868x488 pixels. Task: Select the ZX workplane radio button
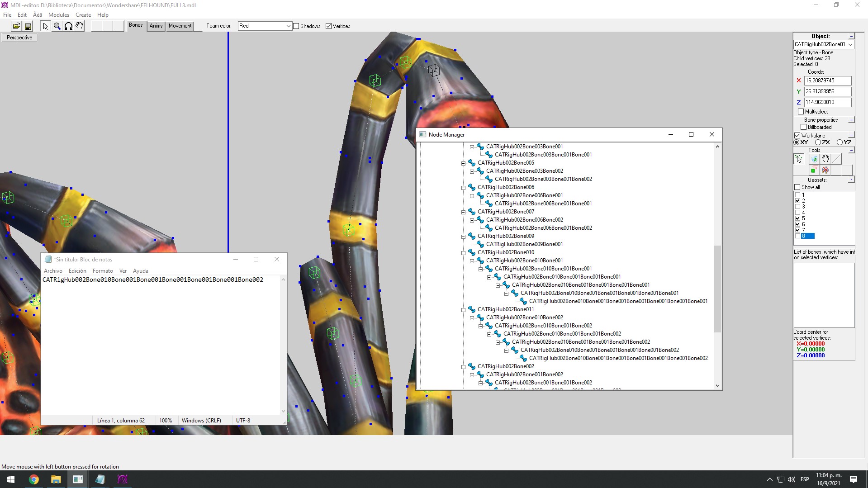(x=818, y=142)
